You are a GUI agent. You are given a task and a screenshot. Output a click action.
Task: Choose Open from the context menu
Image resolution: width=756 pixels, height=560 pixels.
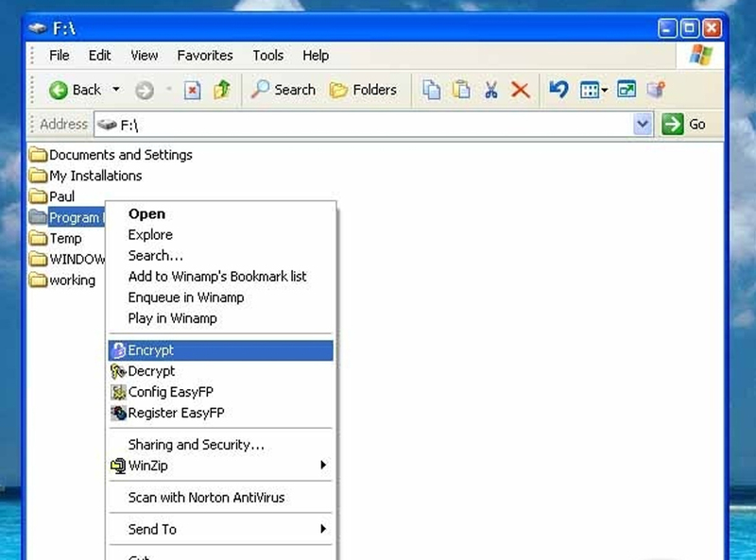point(220,214)
